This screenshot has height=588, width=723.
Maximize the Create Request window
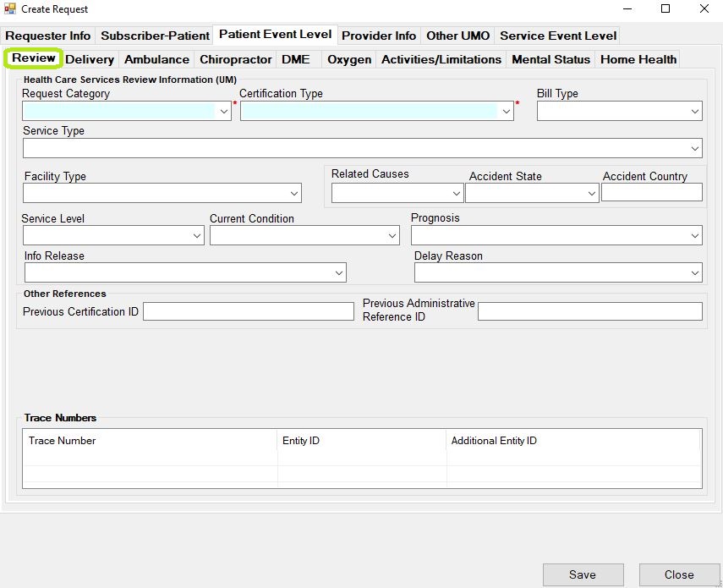665,8
